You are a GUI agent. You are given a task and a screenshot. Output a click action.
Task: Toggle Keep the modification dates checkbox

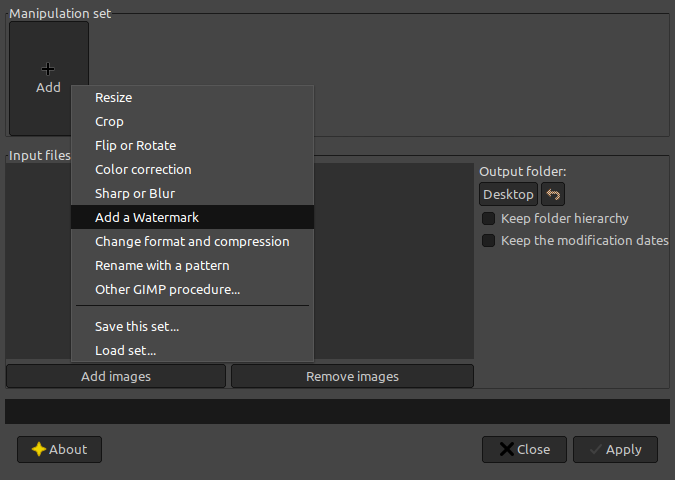488,240
